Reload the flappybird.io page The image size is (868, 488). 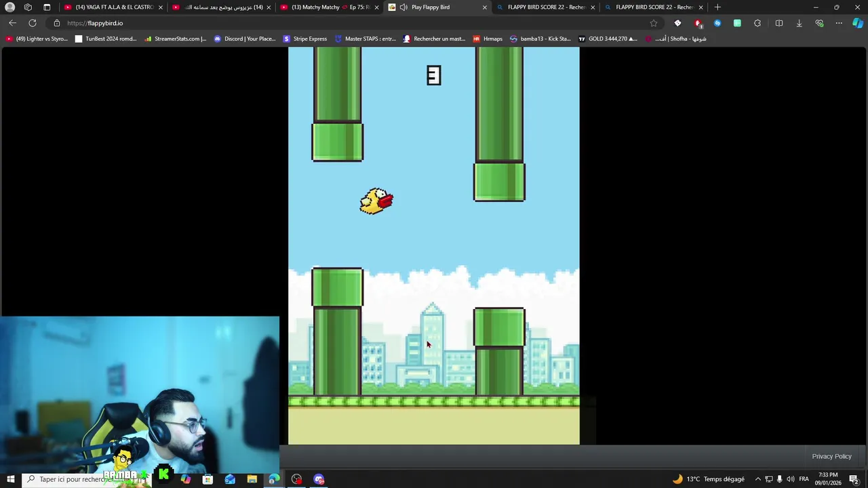tap(32, 23)
